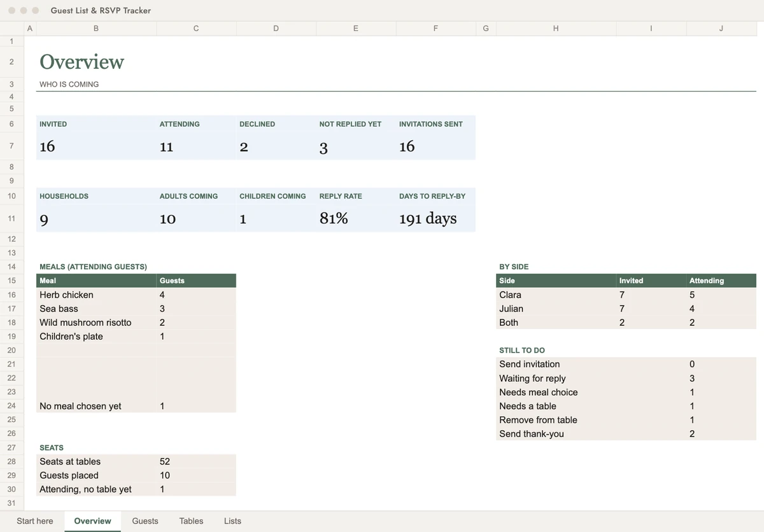The height and width of the screenshot is (532, 764).
Task: Select the Send invitation to-do row
Action: 626,364
